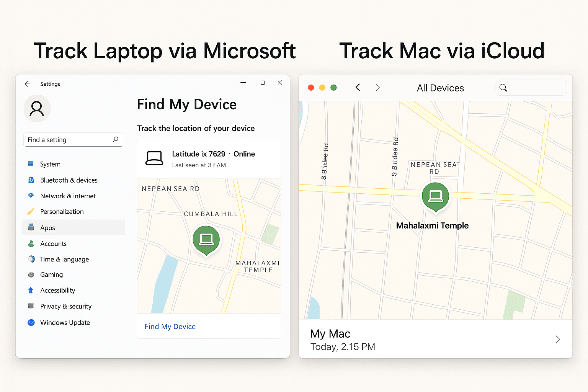The width and height of the screenshot is (588, 392).
Task: Click the Apps icon in sidebar
Action: [x=31, y=227]
